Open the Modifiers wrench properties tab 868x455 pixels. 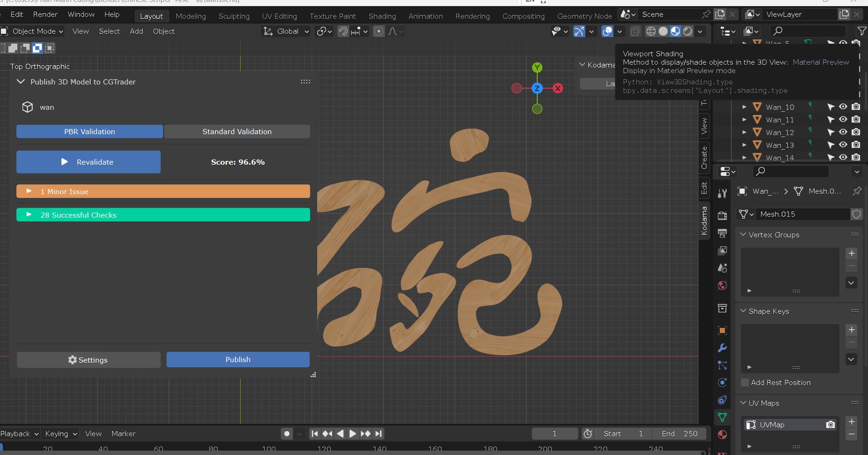point(723,348)
